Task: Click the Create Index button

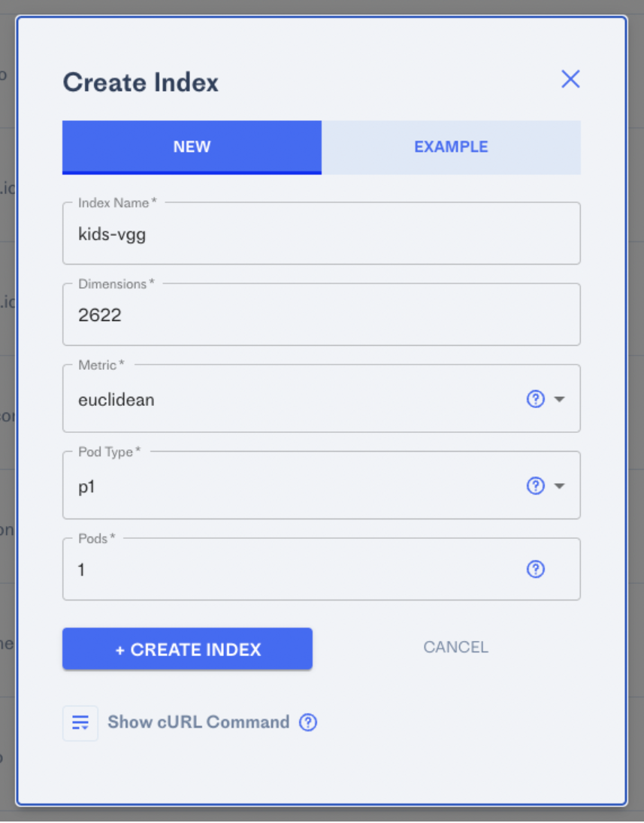Action: coord(187,649)
